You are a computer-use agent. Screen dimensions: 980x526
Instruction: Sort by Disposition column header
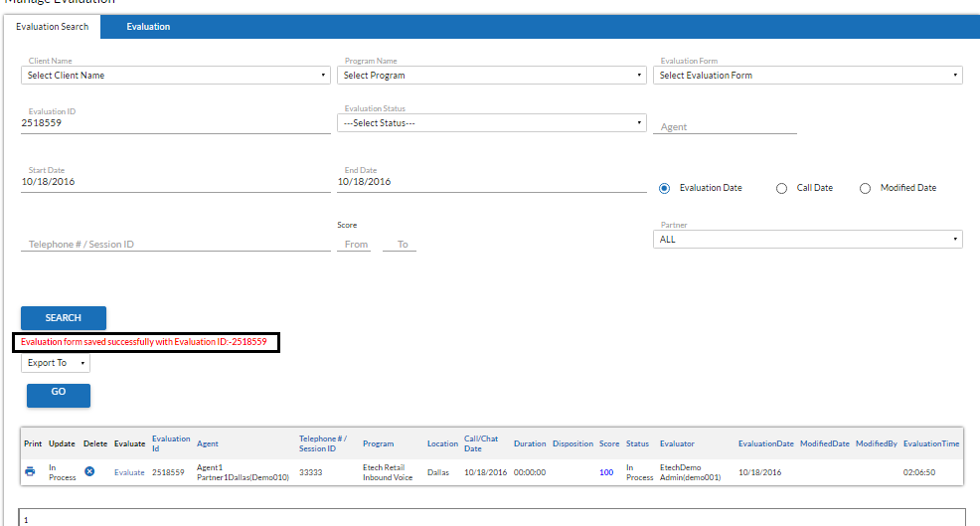(572, 443)
